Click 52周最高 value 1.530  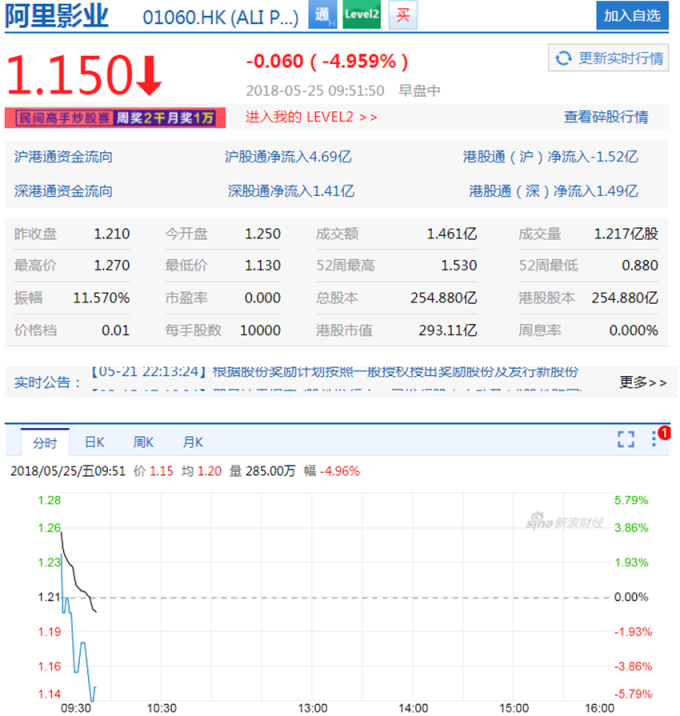click(459, 265)
